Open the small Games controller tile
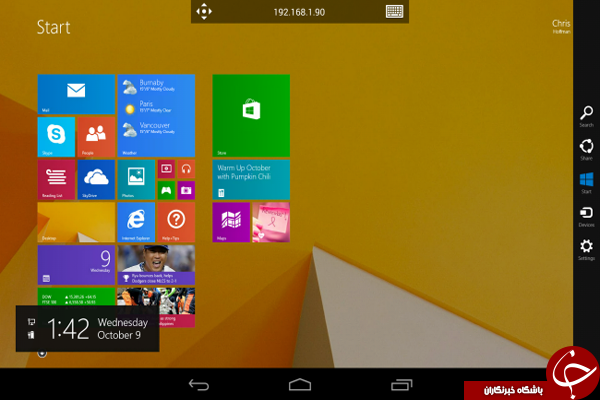 point(166,190)
